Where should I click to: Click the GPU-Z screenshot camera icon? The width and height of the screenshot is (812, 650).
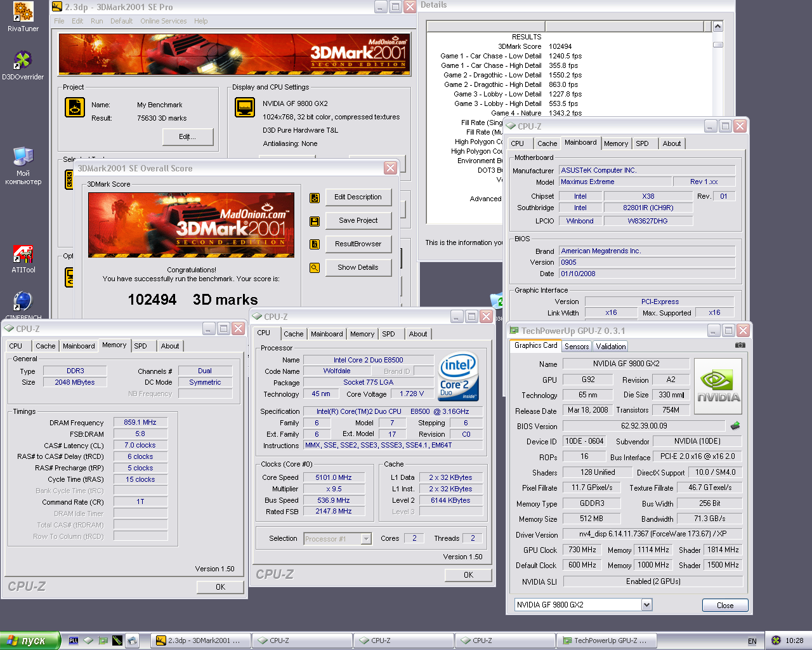pos(740,345)
